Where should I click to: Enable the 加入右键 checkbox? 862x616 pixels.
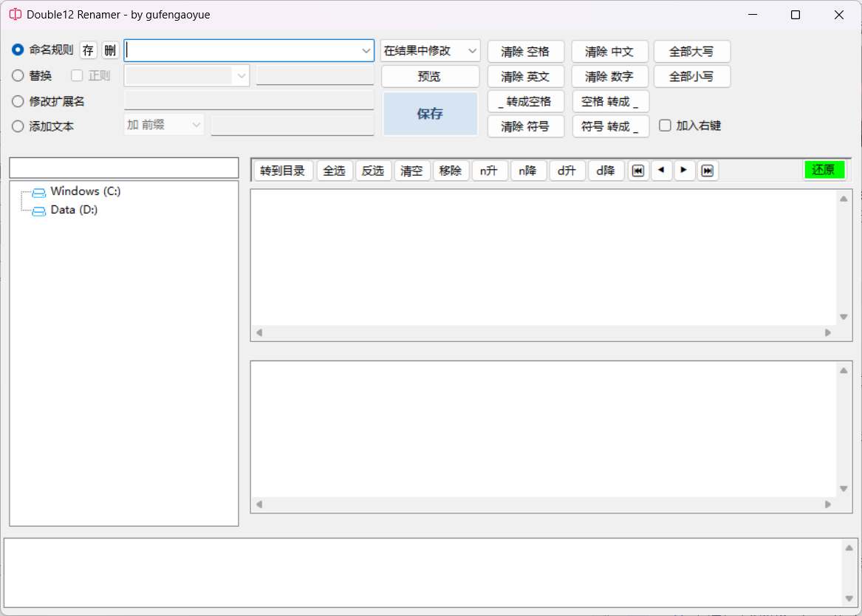[x=665, y=126]
